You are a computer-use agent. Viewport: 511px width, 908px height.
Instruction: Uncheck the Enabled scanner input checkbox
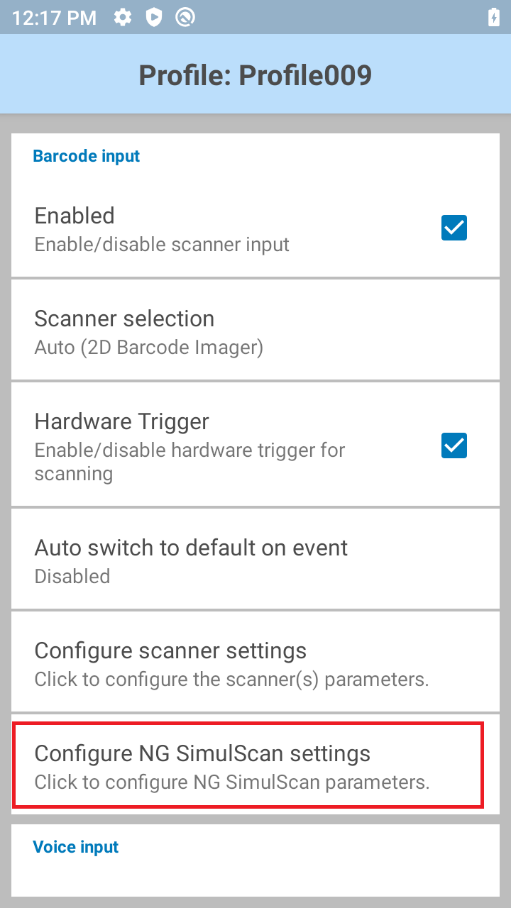point(454,228)
